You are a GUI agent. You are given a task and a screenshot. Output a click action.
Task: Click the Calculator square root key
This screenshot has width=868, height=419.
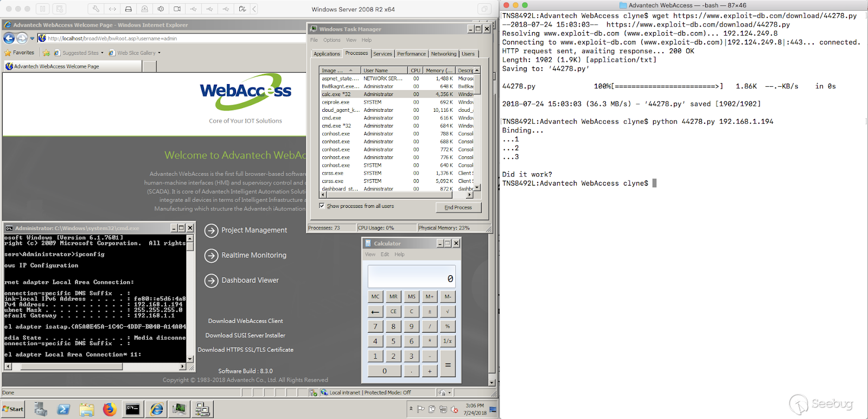(x=448, y=312)
